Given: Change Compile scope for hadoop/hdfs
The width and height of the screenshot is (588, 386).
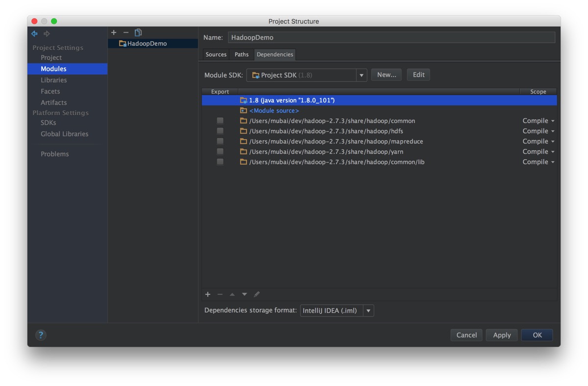Looking at the screenshot, I should point(539,131).
